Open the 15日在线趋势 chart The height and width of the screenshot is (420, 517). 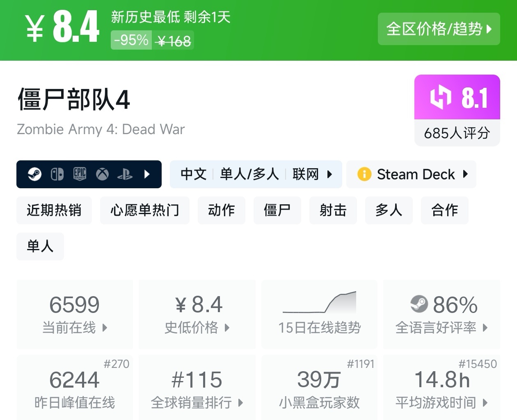coord(320,314)
